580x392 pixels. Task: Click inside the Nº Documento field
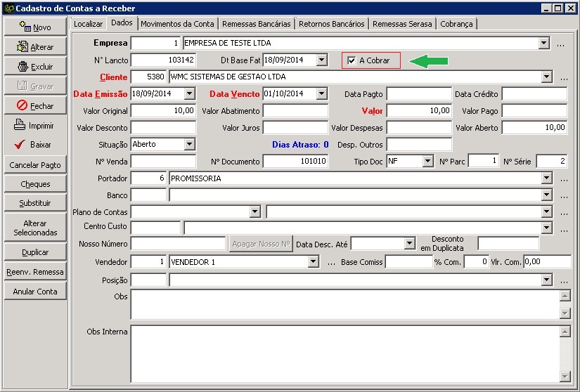(295, 162)
